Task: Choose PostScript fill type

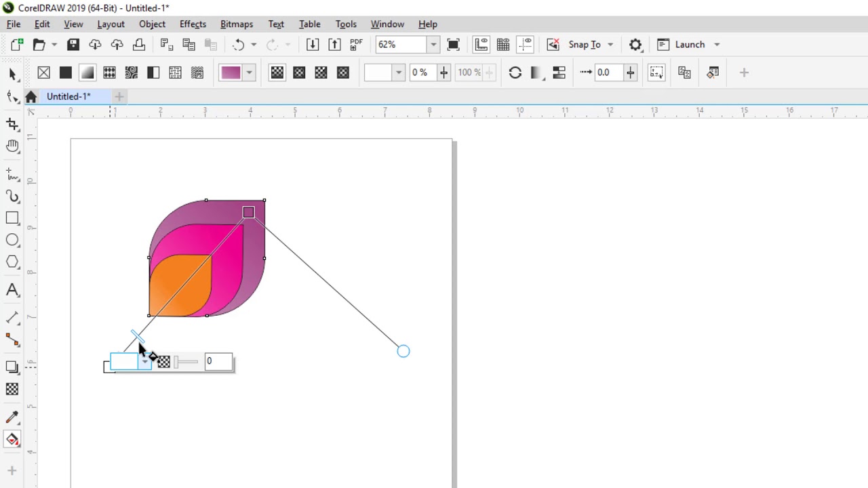Action: [x=197, y=73]
